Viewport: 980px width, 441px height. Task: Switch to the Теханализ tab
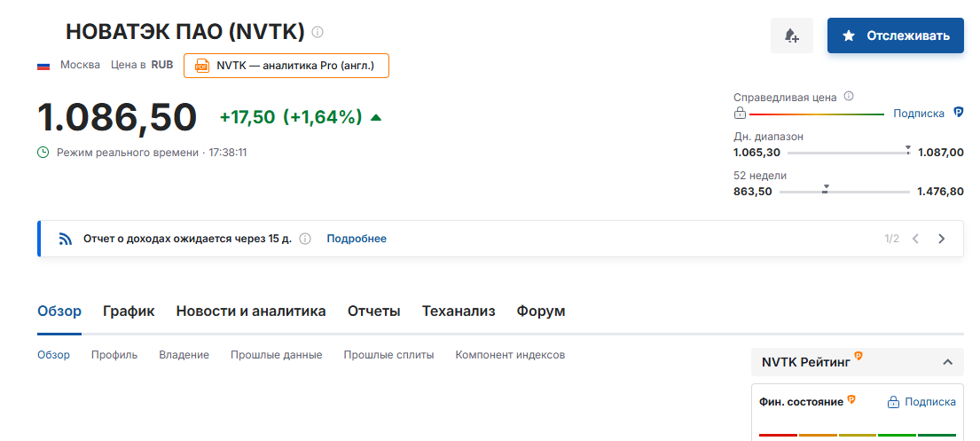click(459, 311)
